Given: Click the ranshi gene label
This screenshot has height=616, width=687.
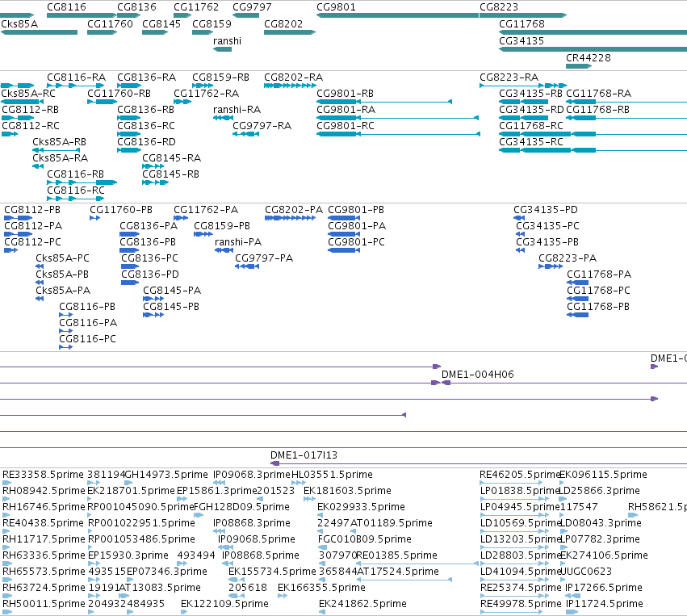Looking at the screenshot, I should click(x=227, y=41).
